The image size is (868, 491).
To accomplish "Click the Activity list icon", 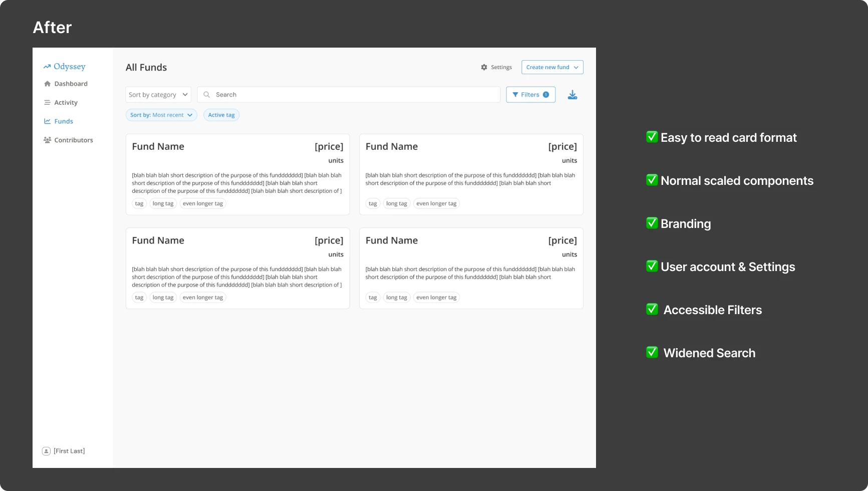I will [47, 103].
